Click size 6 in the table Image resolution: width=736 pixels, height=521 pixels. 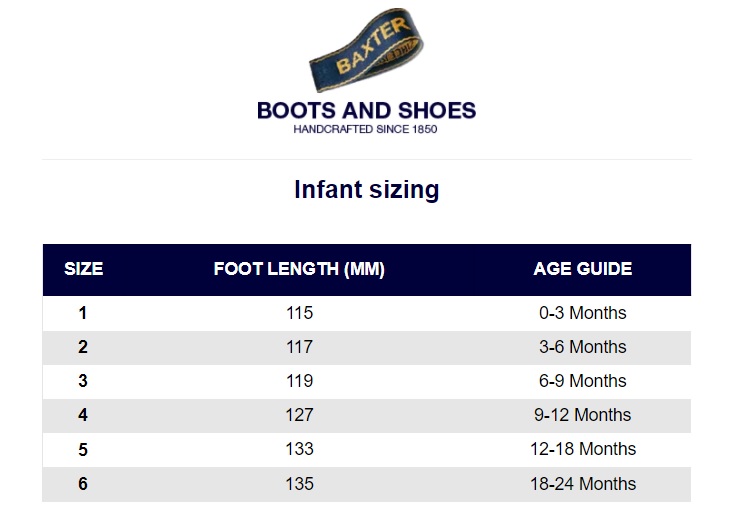coord(83,484)
